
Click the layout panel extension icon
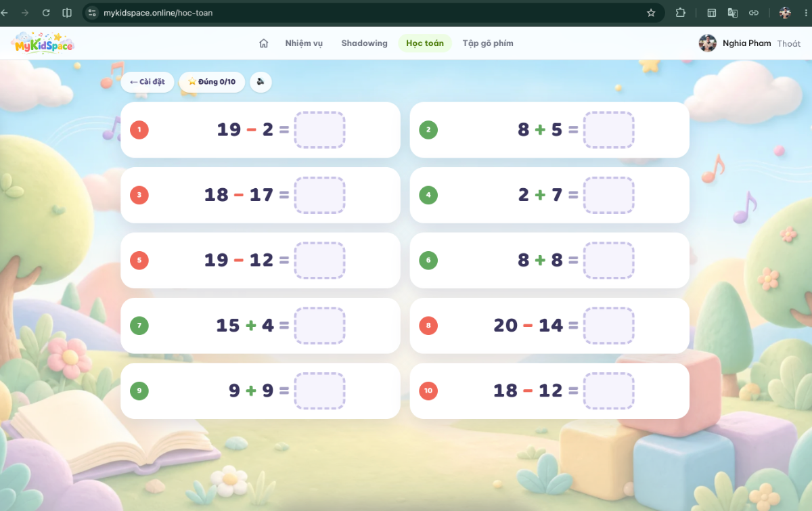[x=712, y=13]
